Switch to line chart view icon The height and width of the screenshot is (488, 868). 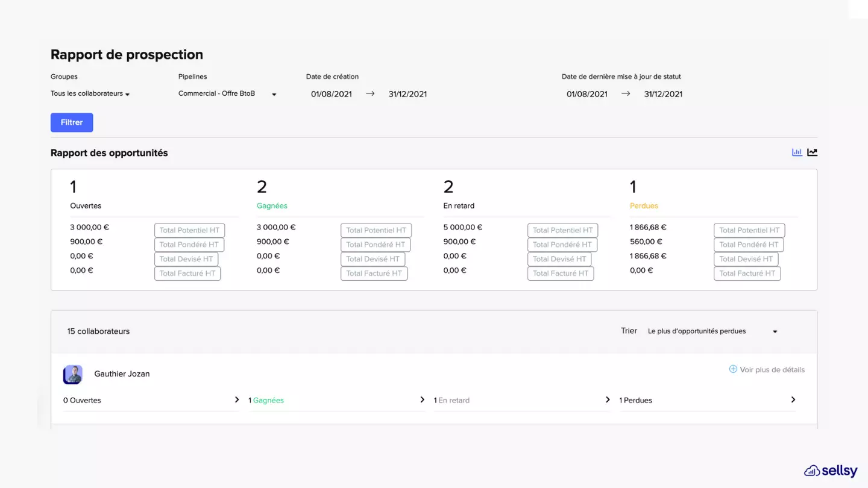[x=813, y=152]
